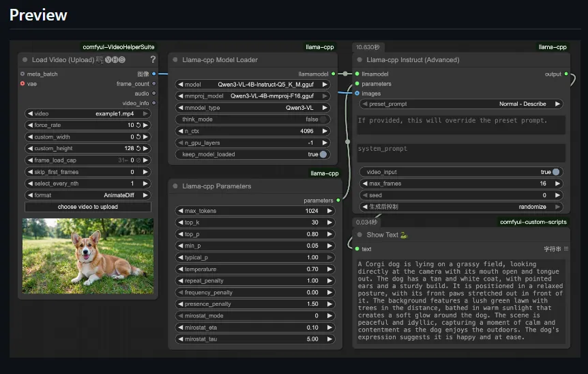The image size is (588, 374).
Task: Click the text input socket on Show Text node
Action: tap(357, 248)
